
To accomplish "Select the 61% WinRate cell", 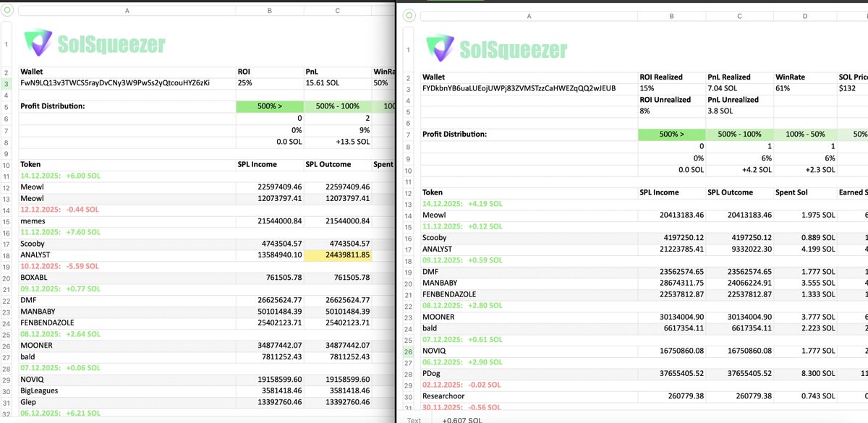I will (804, 88).
